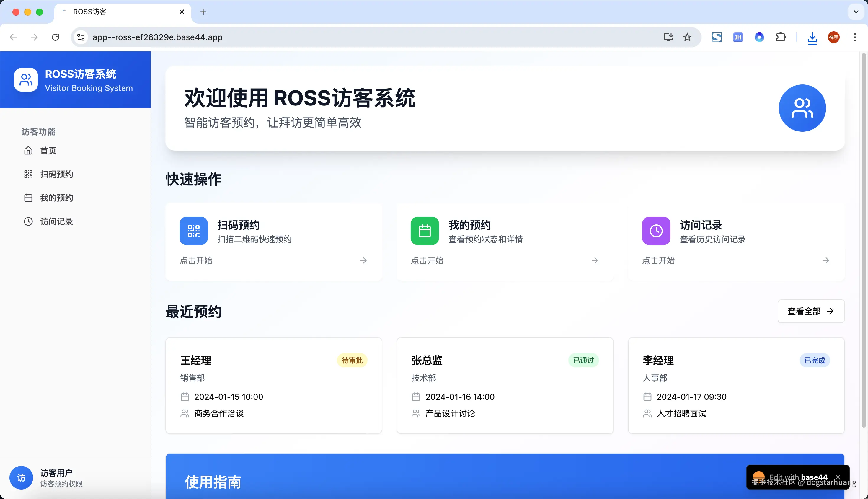Click the 已通过 status badge on 张总监
Viewport: 868px width, 499px height.
[583, 360]
